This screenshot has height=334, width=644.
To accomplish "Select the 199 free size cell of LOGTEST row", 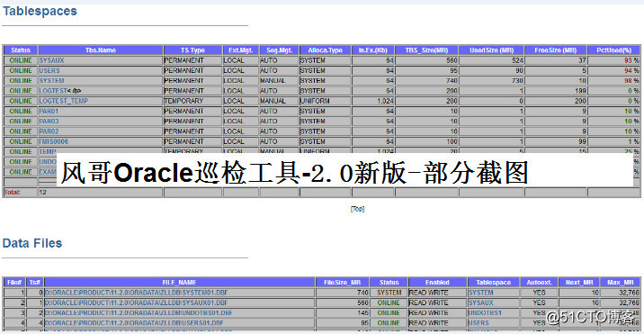I will click(x=556, y=91).
